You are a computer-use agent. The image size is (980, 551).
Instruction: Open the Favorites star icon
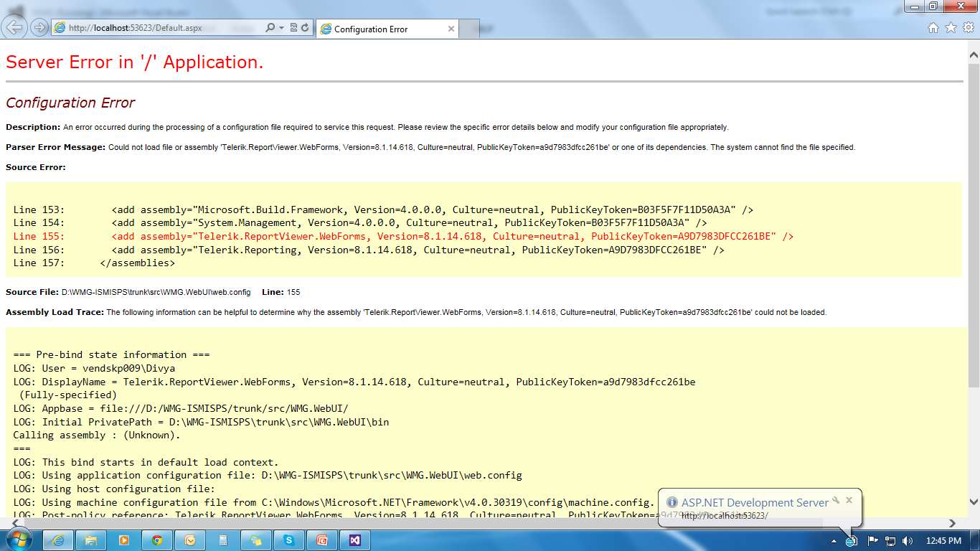[x=951, y=28]
